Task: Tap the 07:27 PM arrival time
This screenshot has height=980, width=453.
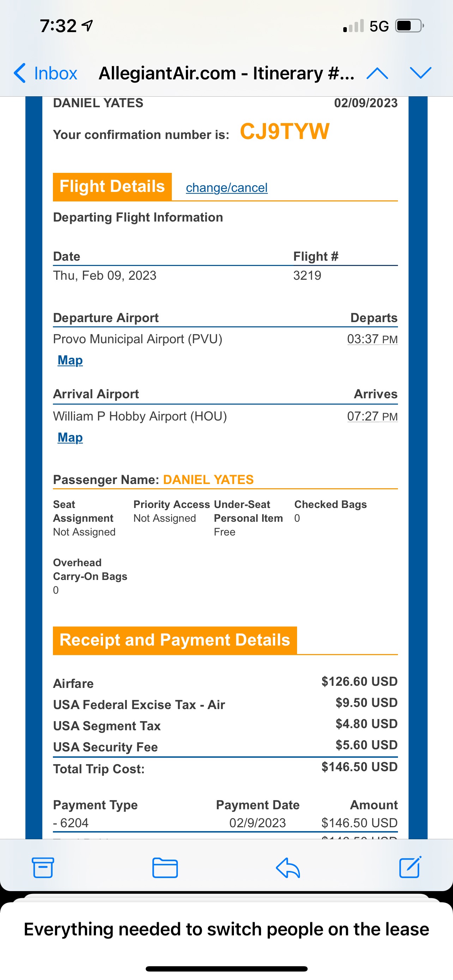Action: click(x=372, y=416)
